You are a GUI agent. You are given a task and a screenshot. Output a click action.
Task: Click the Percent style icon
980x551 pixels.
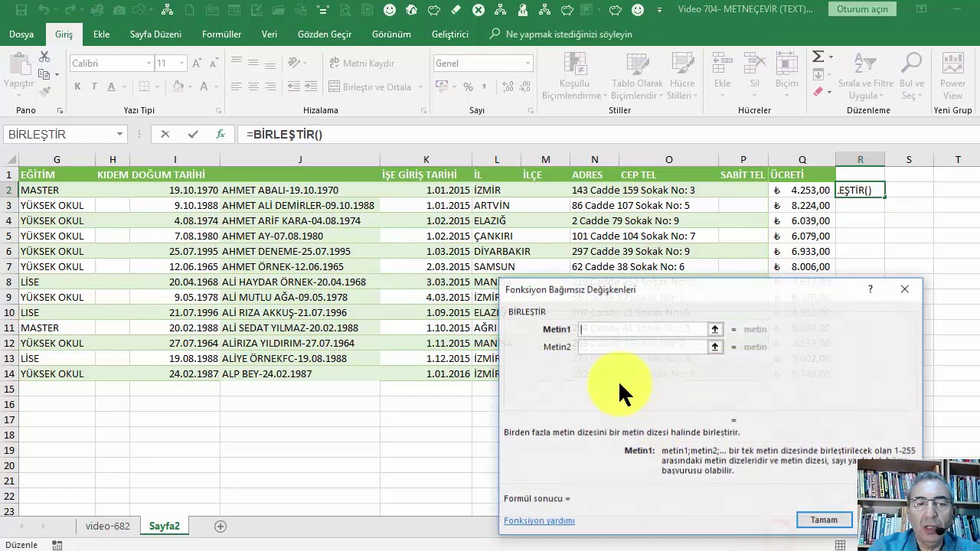tap(468, 87)
